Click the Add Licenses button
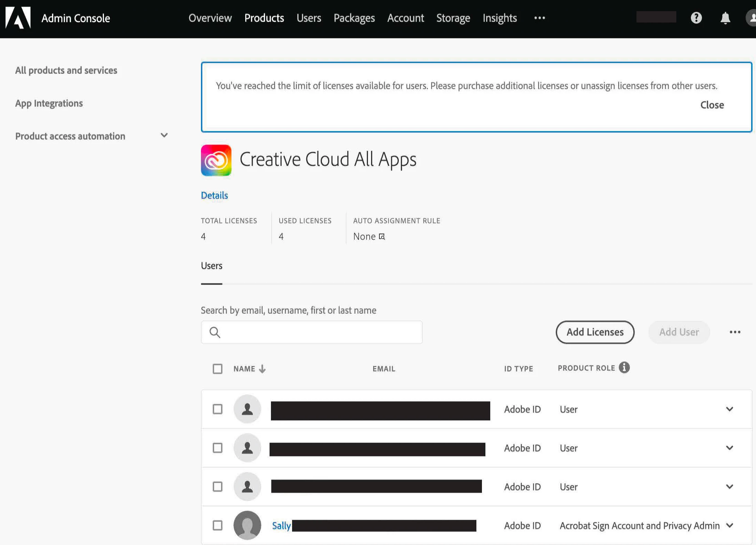 (595, 332)
